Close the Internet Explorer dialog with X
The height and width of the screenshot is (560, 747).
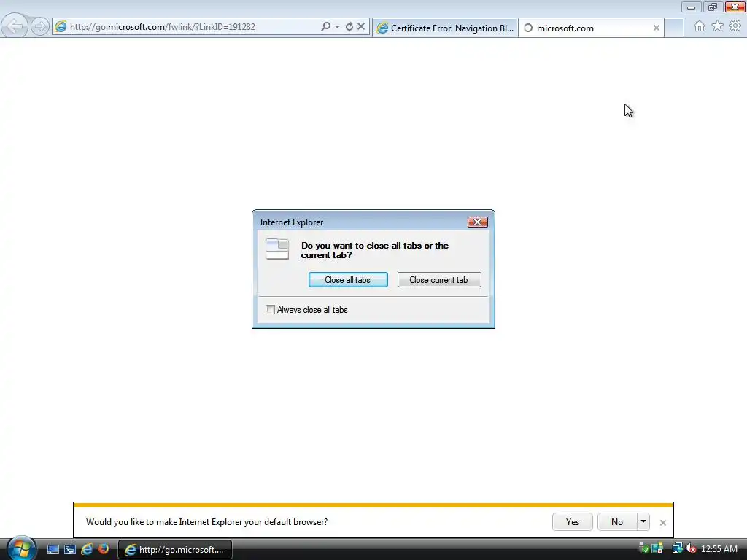(x=477, y=222)
